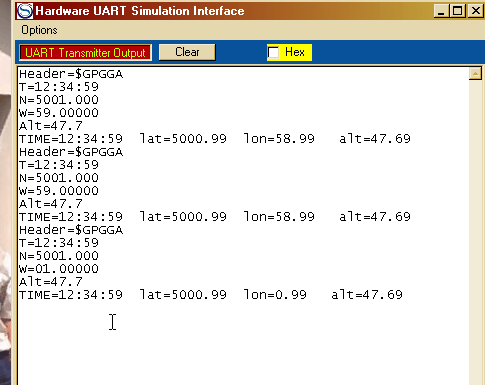Click the Clear button
This screenshot has width=485, height=385.
pyautogui.click(x=187, y=52)
